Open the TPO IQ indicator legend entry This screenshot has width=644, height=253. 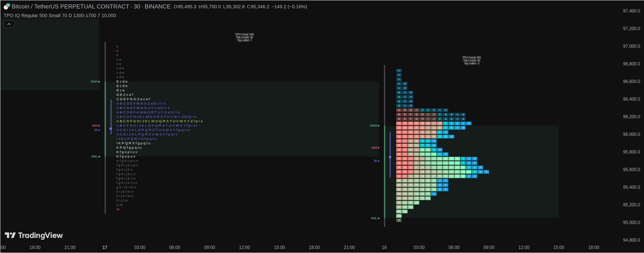pos(60,15)
